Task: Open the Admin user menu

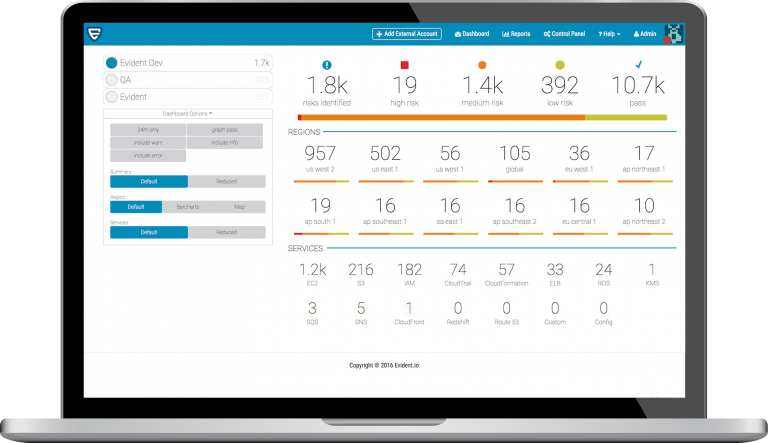Action: [645, 34]
